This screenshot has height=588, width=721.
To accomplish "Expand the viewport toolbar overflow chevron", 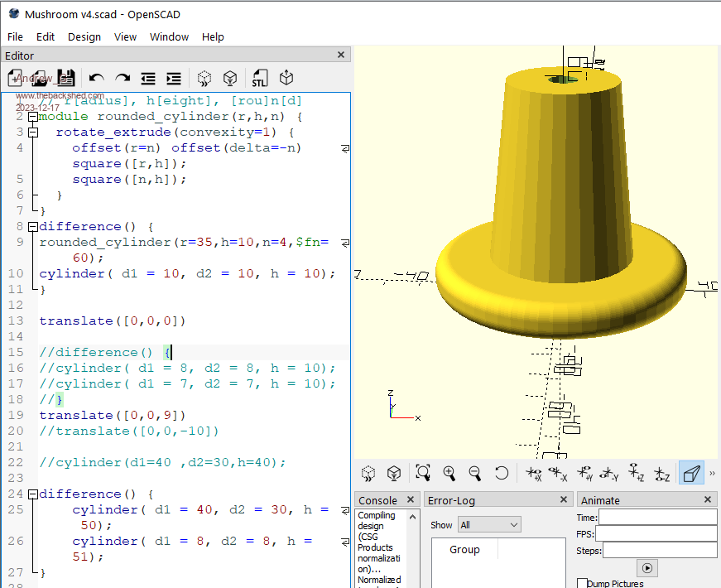I will tap(712, 473).
